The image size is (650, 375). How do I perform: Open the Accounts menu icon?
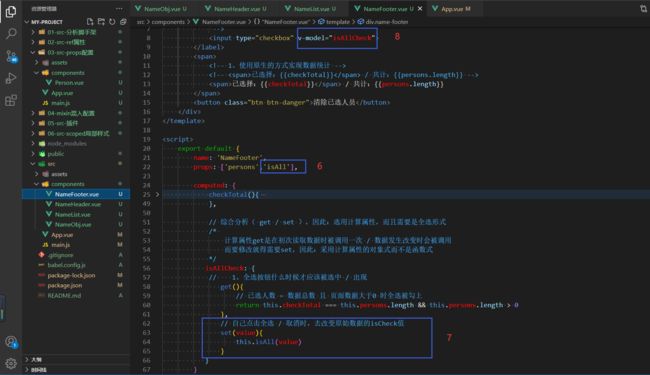point(11,342)
